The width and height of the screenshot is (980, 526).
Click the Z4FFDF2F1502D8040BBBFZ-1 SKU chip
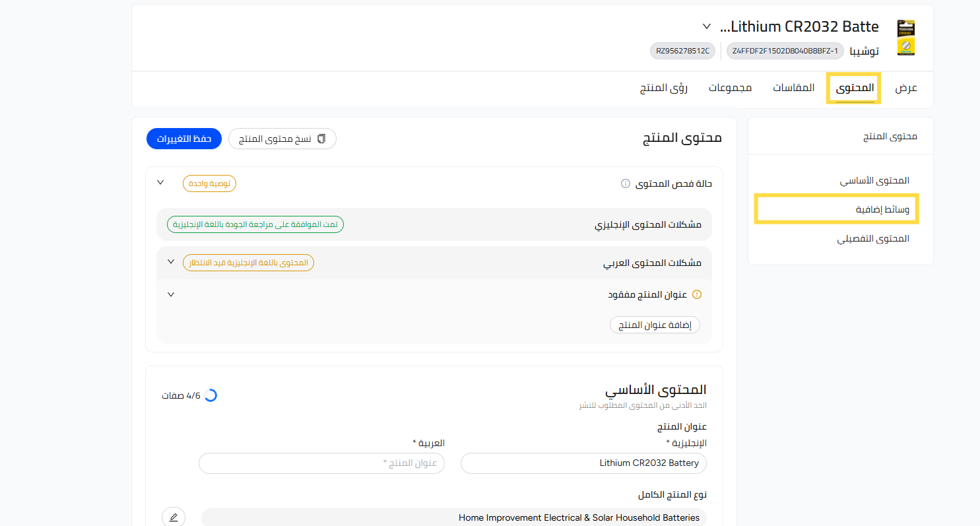[x=785, y=51]
